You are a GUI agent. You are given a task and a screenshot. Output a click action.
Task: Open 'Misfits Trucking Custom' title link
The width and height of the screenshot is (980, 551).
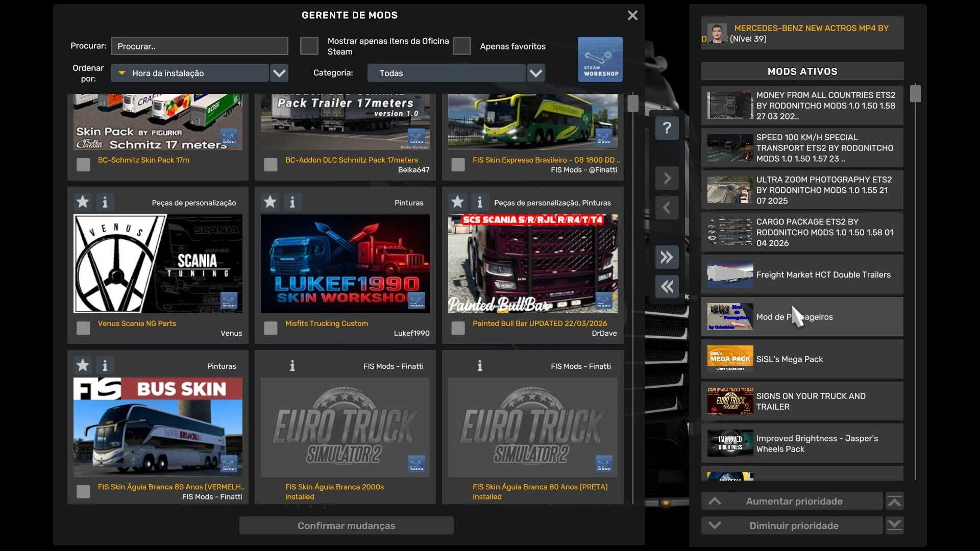pyautogui.click(x=327, y=323)
